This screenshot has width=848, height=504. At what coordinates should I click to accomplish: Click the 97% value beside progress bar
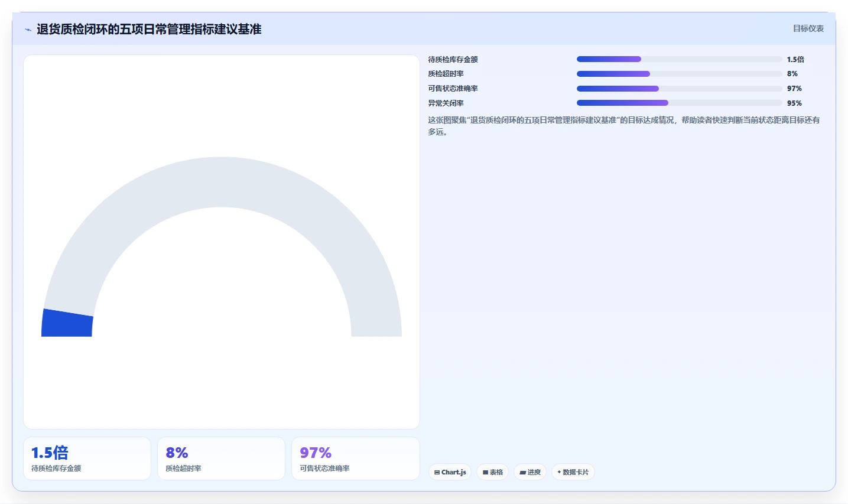[794, 89]
